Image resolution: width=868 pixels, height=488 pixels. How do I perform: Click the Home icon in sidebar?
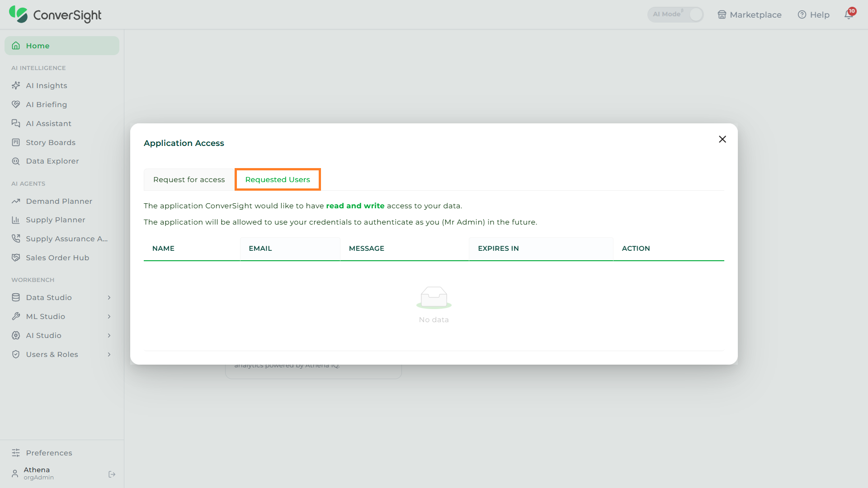[x=16, y=46]
